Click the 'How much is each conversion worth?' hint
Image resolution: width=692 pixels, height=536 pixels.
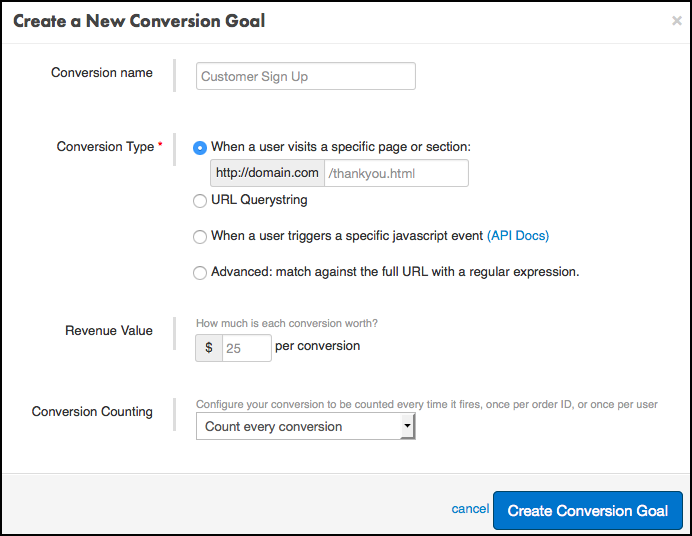point(287,323)
